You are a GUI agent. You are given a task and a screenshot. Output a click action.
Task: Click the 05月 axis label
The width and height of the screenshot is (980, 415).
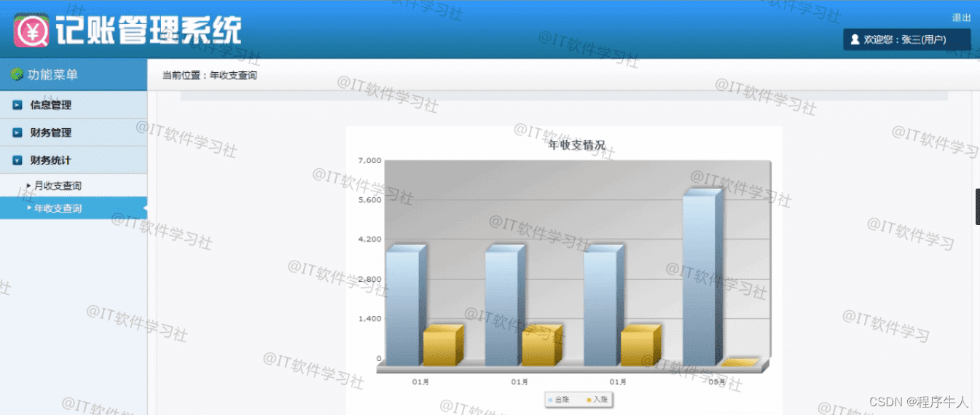pos(716,382)
